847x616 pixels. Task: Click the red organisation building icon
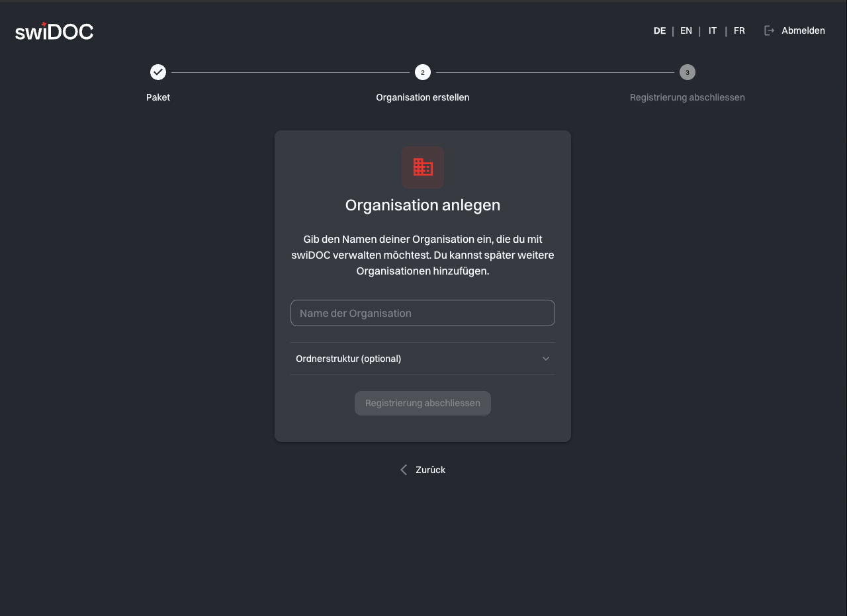423,167
